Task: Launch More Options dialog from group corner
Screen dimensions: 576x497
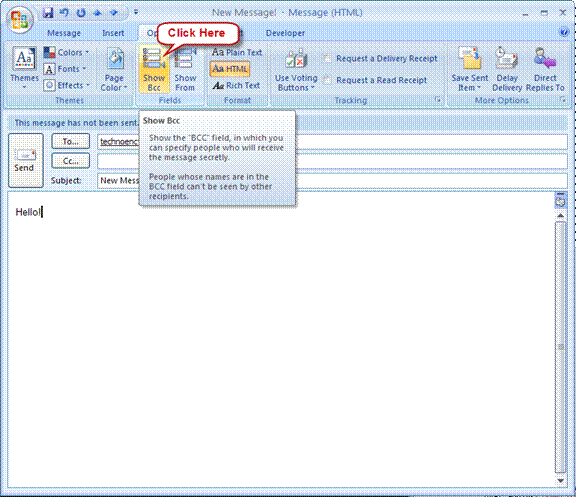Action: tap(563, 100)
